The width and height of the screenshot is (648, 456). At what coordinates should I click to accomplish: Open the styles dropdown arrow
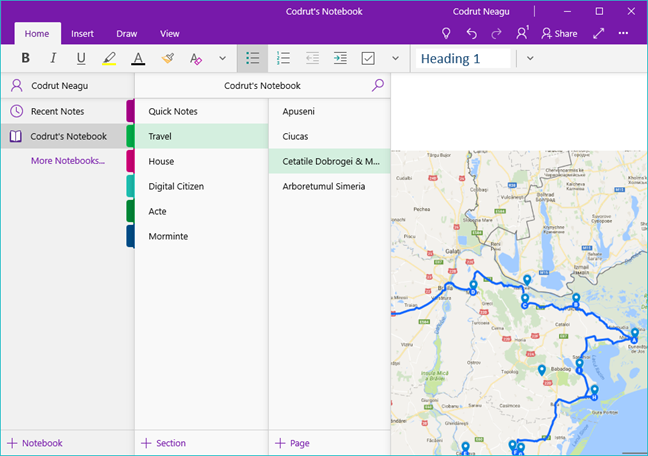[x=530, y=58]
